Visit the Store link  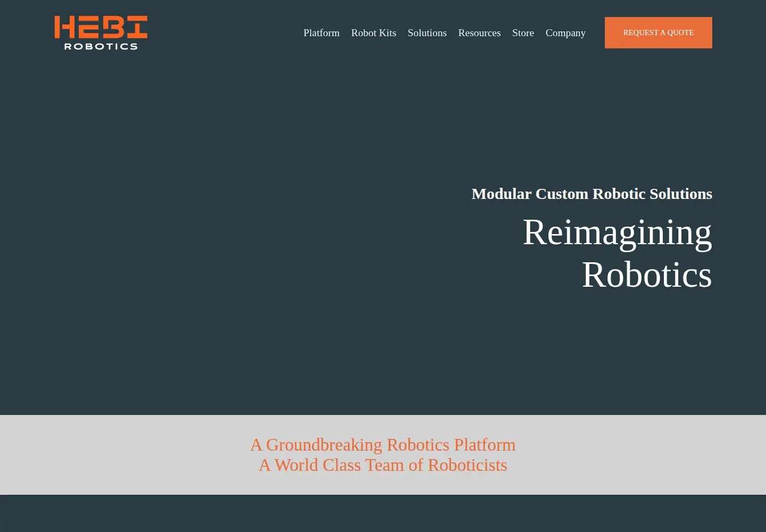pyautogui.click(x=523, y=33)
